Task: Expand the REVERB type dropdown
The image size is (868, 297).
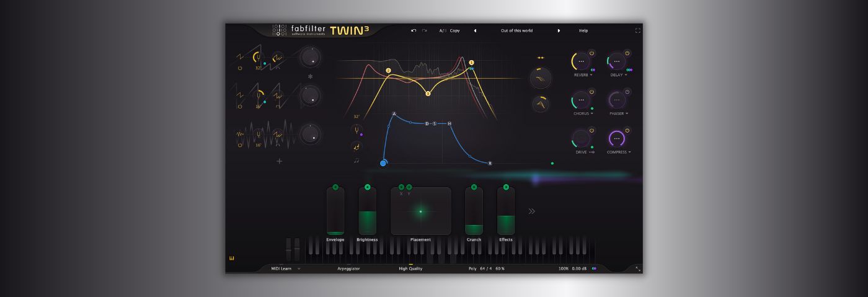Action: pyautogui.click(x=591, y=75)
